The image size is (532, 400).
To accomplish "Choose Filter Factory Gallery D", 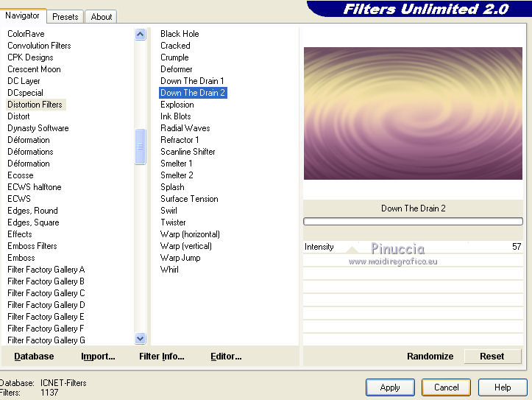I will [x=46, y=305].
